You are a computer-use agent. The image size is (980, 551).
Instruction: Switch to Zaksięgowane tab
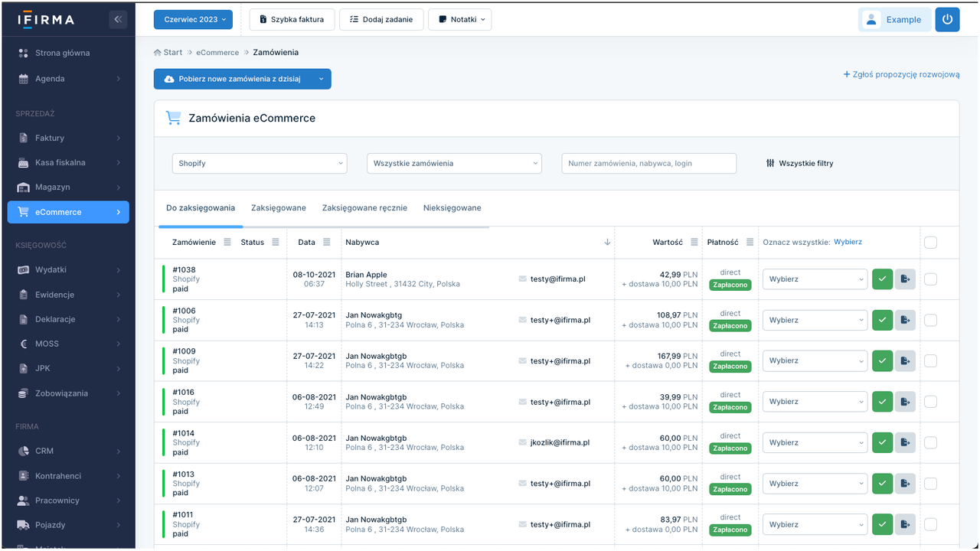click(x=279, y=208)
